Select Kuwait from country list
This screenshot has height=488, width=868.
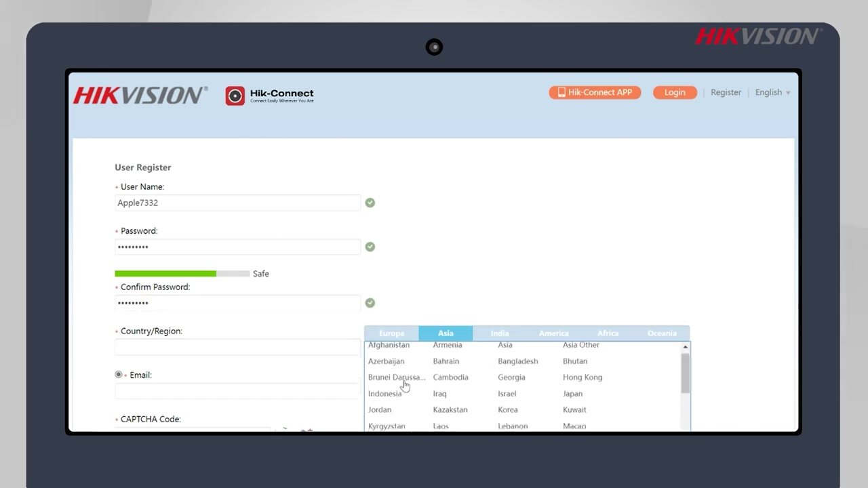[574, 410]
